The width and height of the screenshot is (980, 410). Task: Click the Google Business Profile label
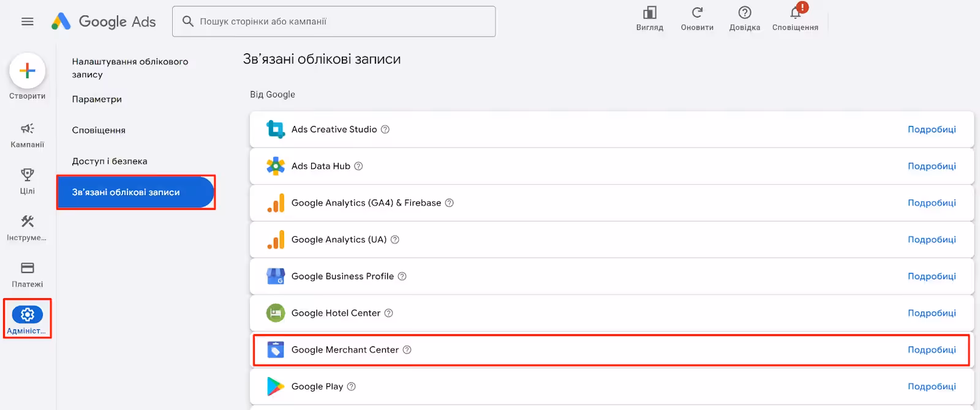click(342, 276)
